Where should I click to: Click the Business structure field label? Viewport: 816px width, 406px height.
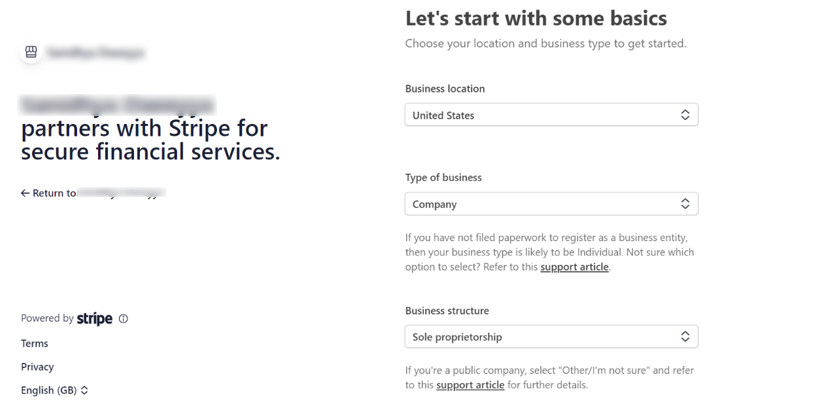click(446, 311)
